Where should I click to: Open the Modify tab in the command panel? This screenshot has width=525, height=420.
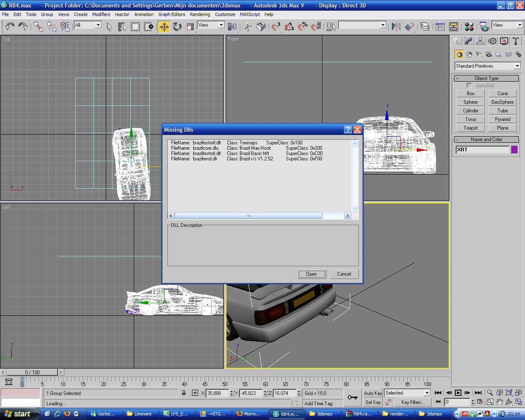coord(468,41)
